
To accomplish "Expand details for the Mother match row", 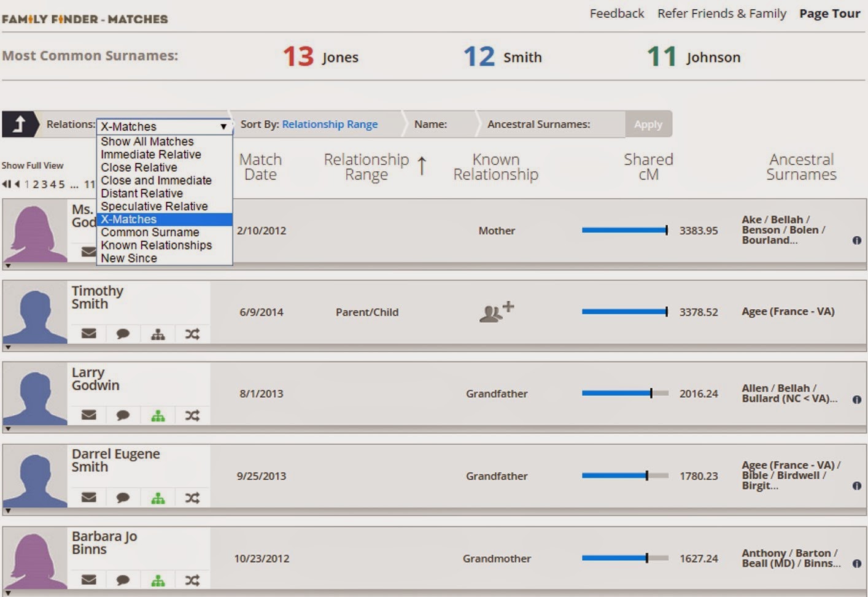I will (7, 266).
